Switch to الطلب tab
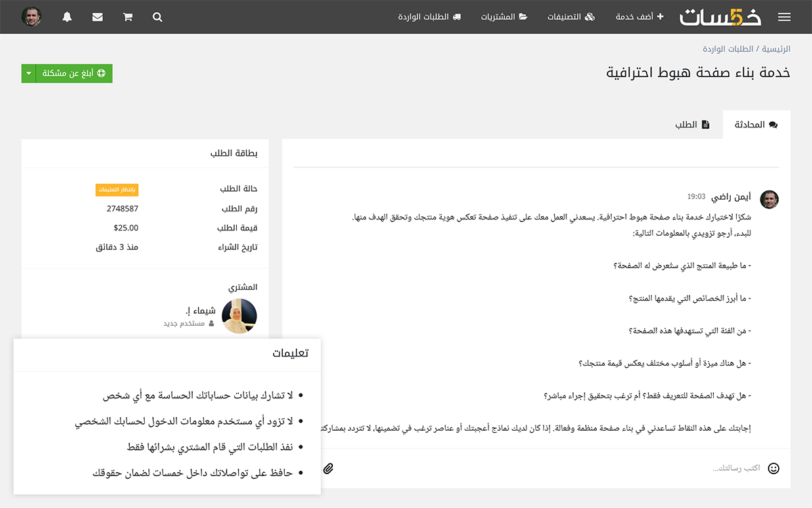Image resolution: width=812 pixels, height=508 pixels. [x=692, y=125]
